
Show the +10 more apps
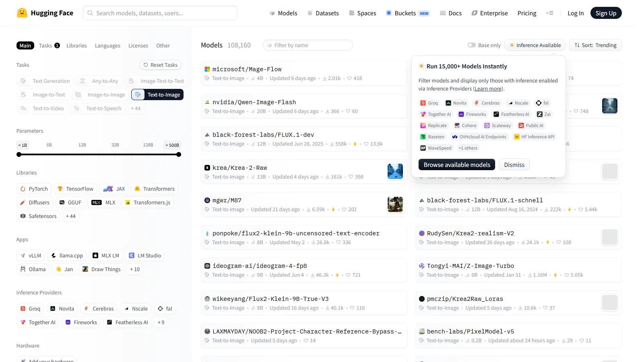(135, 269)
